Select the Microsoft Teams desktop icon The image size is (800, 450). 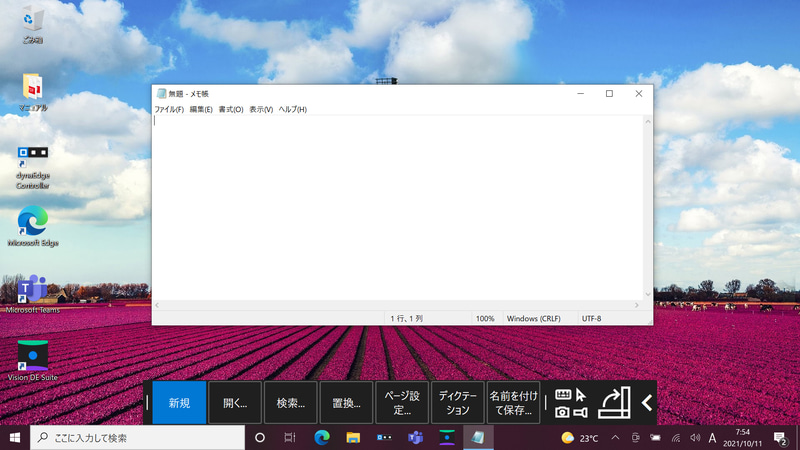[33, 293]
